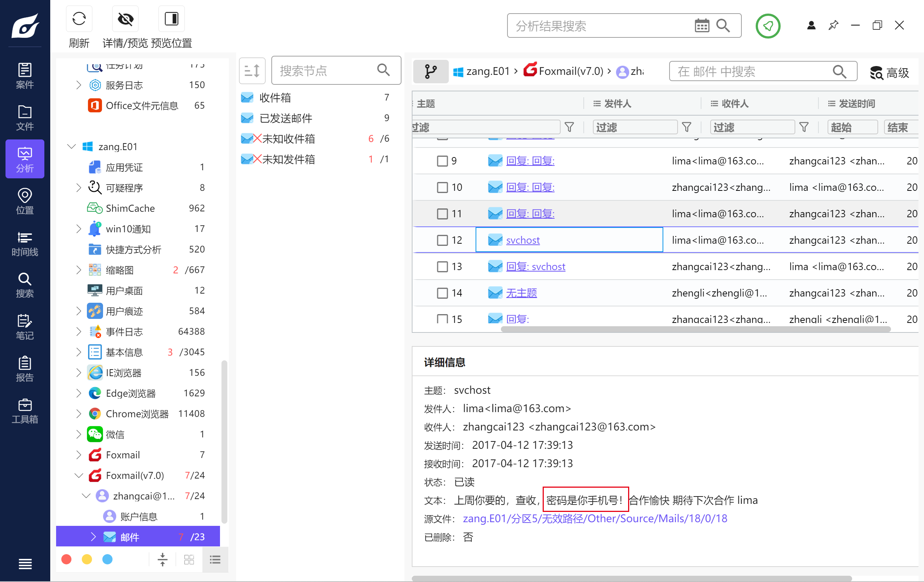Open the svchost mail subject link
This screenshot has height=582, width=924.
point(522,240)
